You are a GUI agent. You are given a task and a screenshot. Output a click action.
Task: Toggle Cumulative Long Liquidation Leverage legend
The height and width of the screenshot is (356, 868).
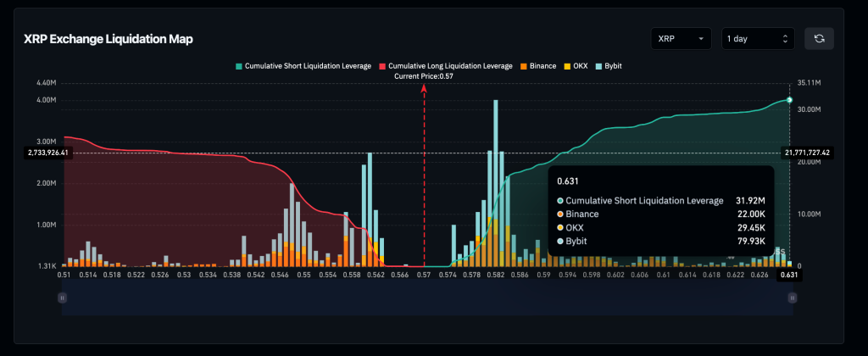click(x=445, y=65)
